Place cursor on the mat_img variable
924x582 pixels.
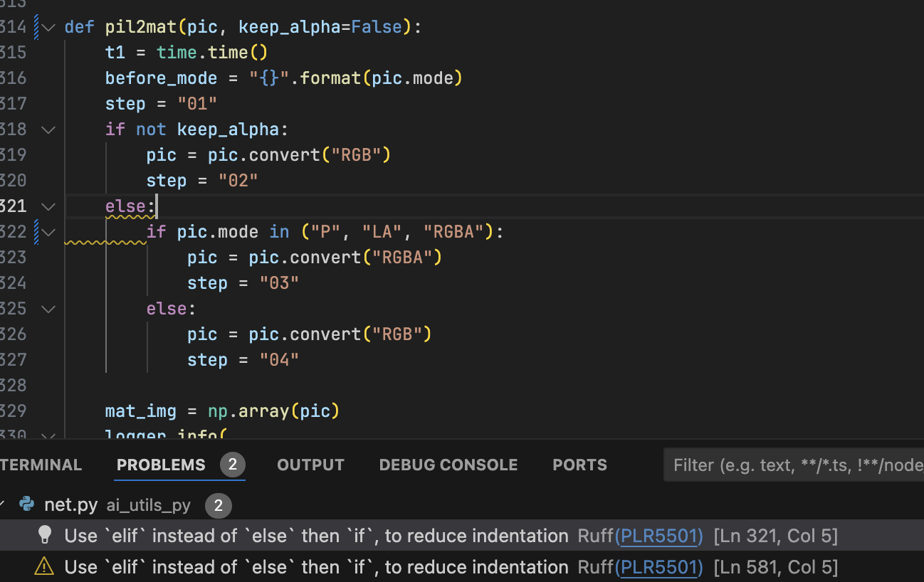click(140, 411)
